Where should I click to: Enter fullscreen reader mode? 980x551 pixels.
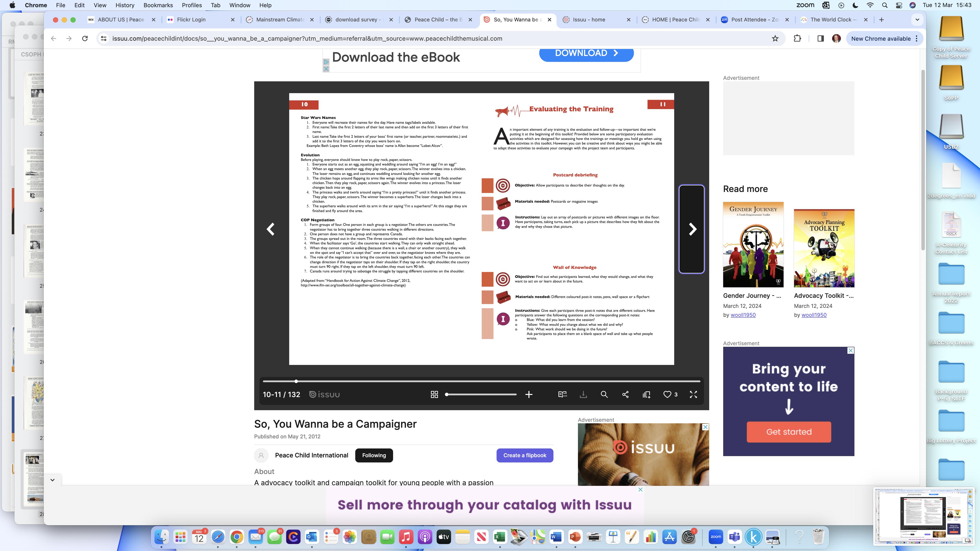(693, 394)
